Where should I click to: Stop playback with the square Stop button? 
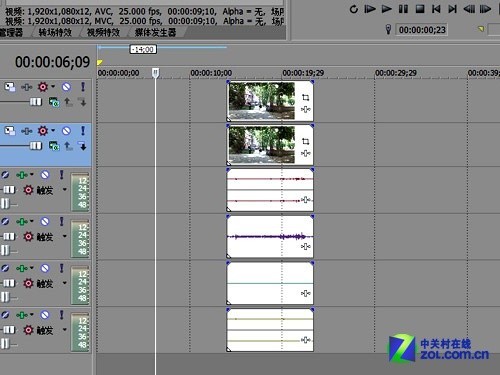coord(420,9)
